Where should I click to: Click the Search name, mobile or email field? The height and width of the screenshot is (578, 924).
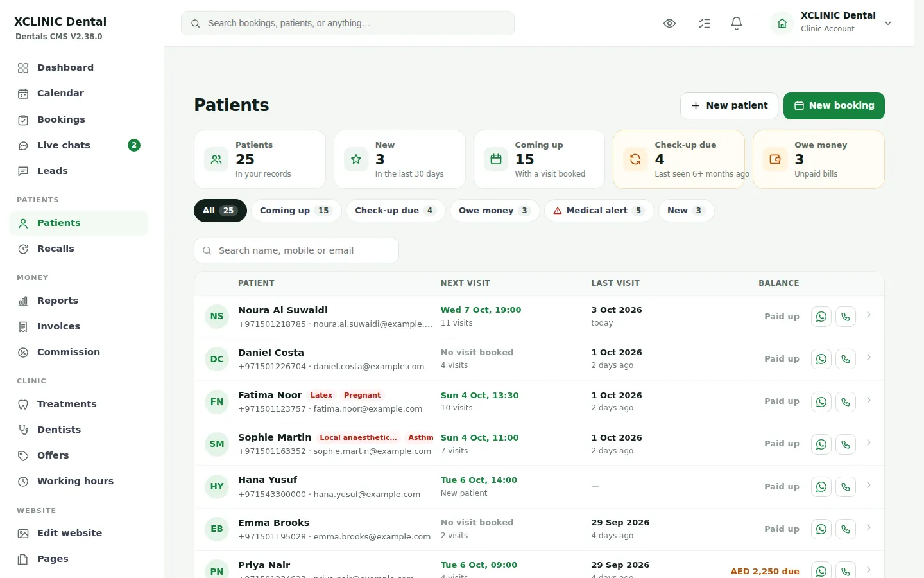pos(296,250)
